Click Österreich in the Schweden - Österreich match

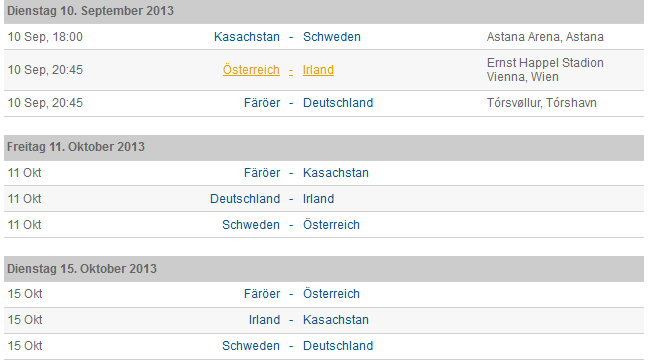pos(331,225)
